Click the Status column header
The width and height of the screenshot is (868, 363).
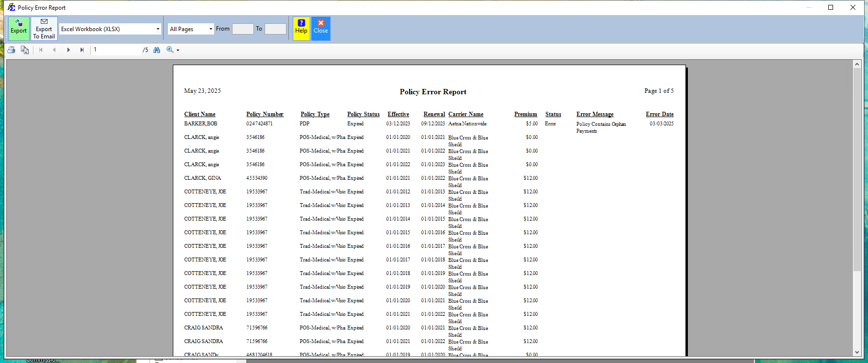(553, 114)
